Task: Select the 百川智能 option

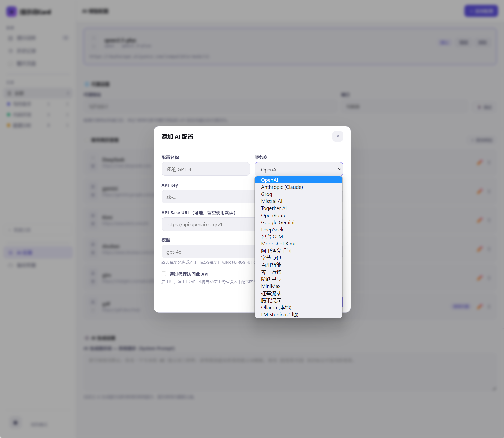Action: [x=299, y=265]
